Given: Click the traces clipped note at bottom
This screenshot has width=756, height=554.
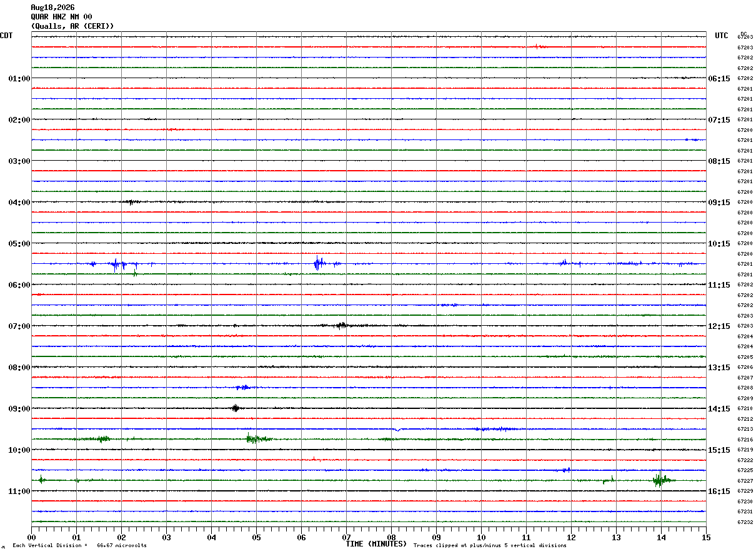Looking at the screenshot, I should (x=490, y=545).
